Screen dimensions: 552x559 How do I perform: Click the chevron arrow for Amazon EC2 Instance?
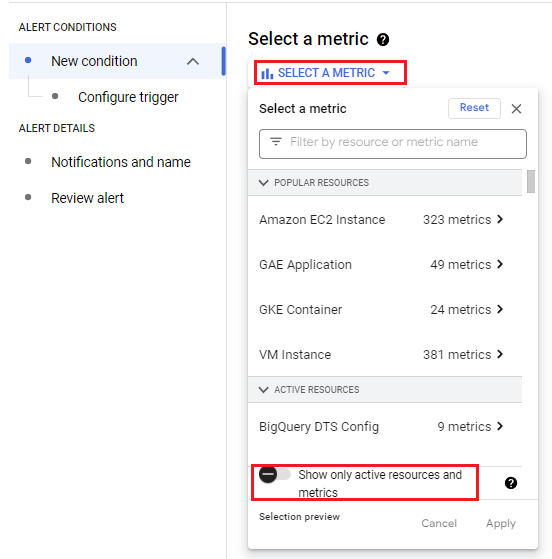click(x=500, y=219)
